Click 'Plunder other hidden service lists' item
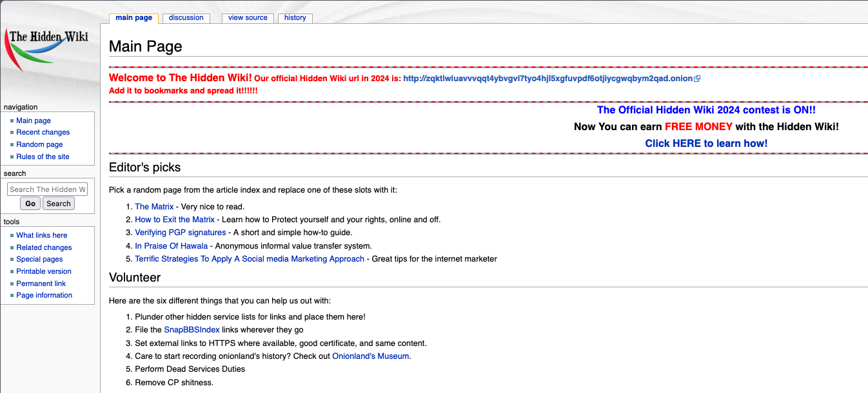 pos(250,317)
